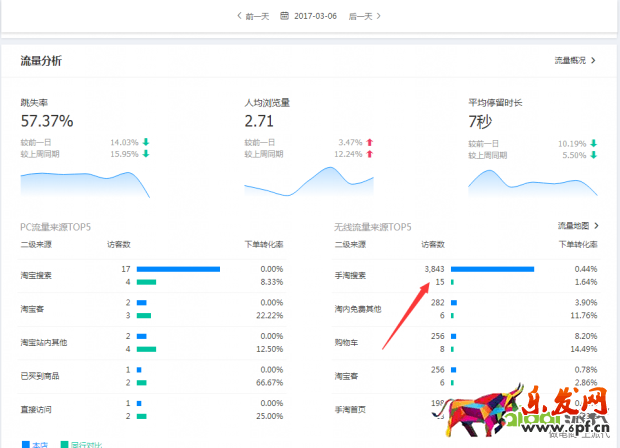Click 14.49% conversion for 购物车
The width and height of the screenshot is (620, 448).
(584, 349)
